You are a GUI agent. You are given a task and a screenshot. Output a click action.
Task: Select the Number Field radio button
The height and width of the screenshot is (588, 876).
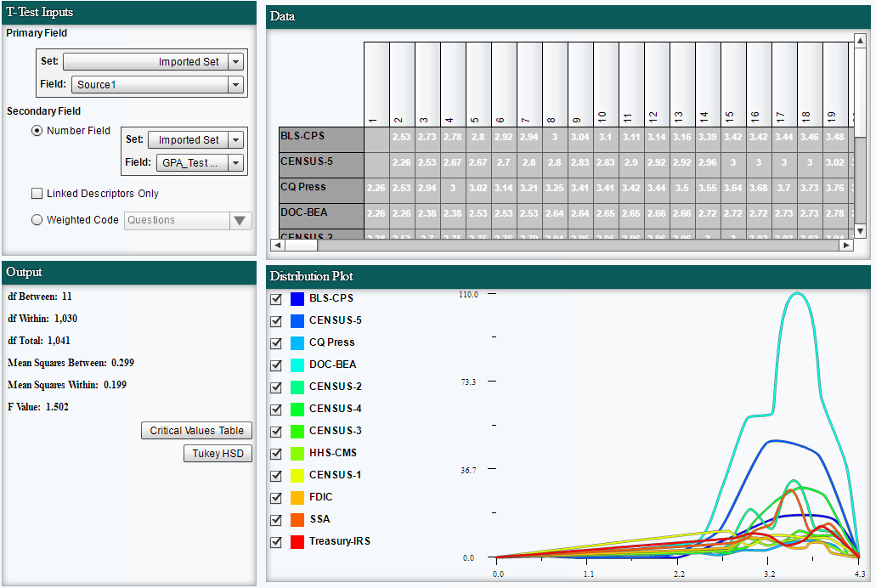tap(37, 131)
